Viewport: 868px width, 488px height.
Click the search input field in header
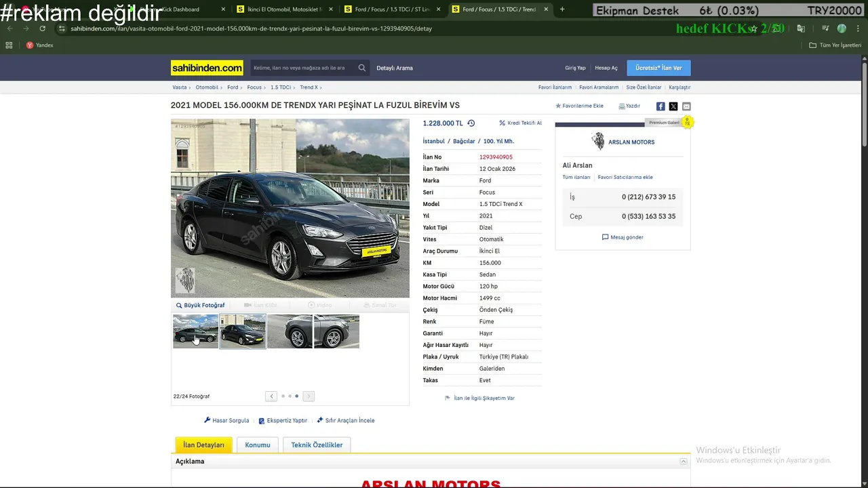303,68
